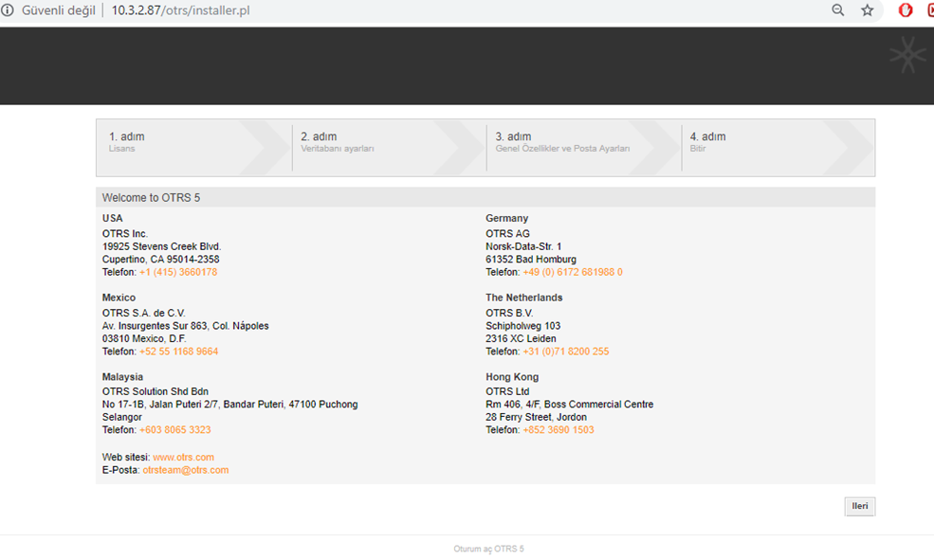Click 'Cupertino, CA 95014-2358' address line

(161, 260)
